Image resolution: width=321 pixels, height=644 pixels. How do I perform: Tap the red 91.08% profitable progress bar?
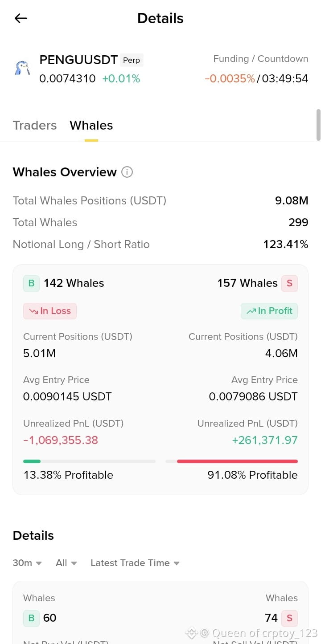[x=231, y=461]
